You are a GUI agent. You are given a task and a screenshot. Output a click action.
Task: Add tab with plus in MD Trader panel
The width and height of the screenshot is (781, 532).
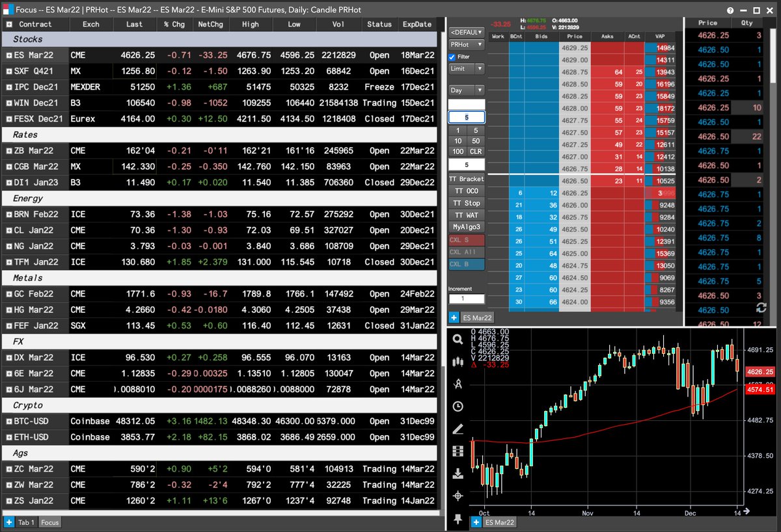454,317
